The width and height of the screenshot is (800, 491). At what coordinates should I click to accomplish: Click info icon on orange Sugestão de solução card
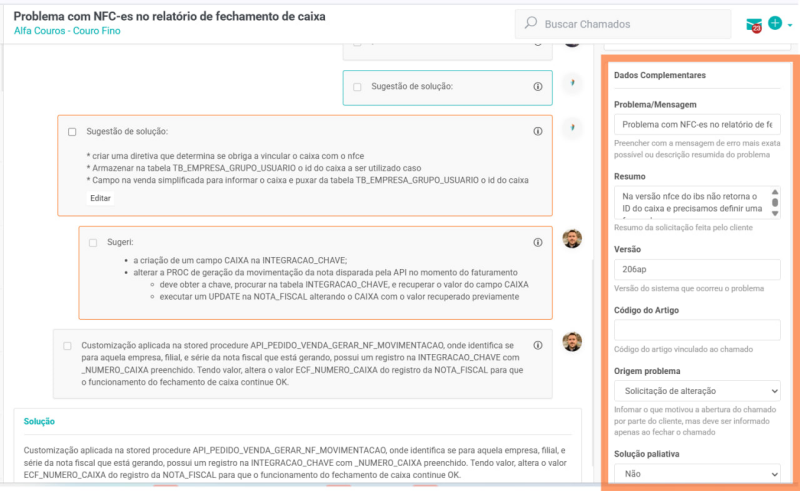(x=538, y=132)
